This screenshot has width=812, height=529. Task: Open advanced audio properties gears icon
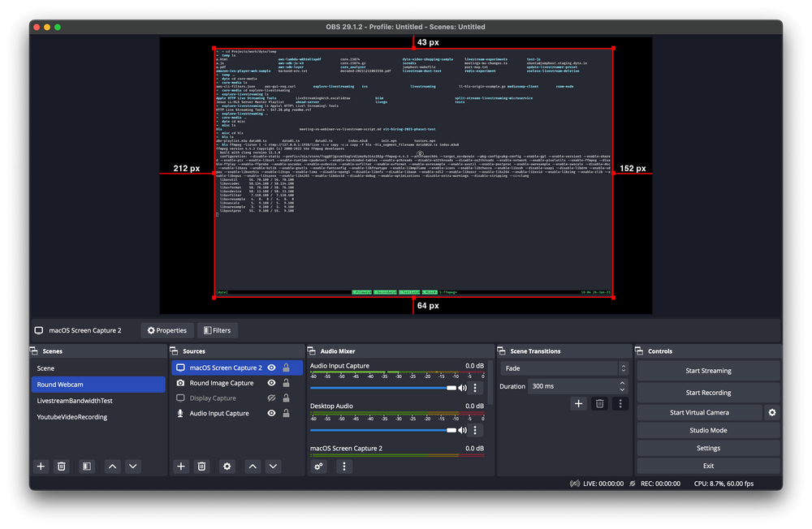point(319,467)
